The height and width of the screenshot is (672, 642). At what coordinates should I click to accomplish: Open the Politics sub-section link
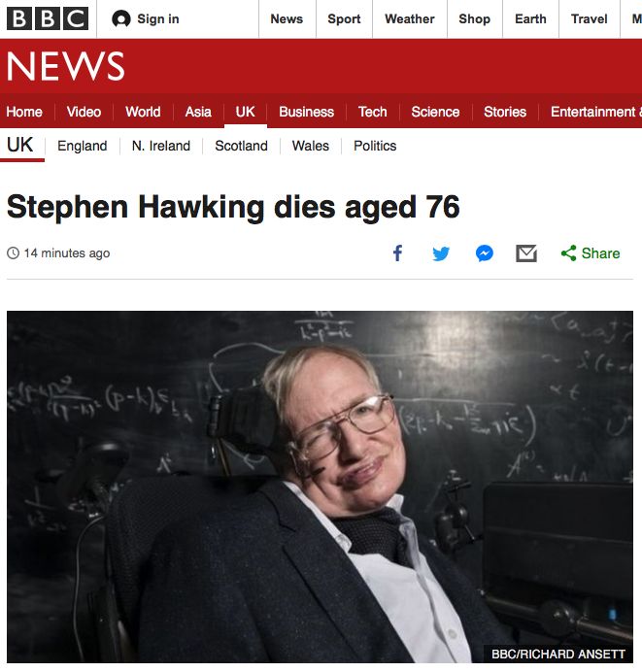[x=375, y=146]
